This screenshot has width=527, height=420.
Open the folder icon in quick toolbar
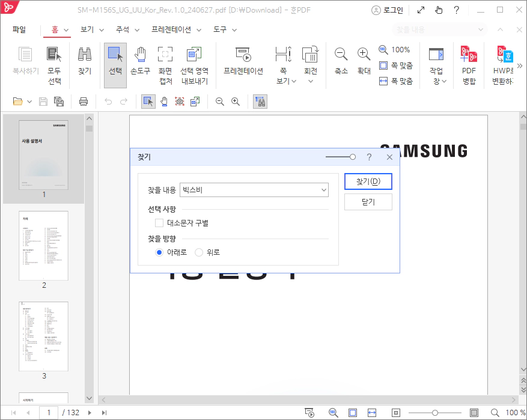[x=18, y=102]
